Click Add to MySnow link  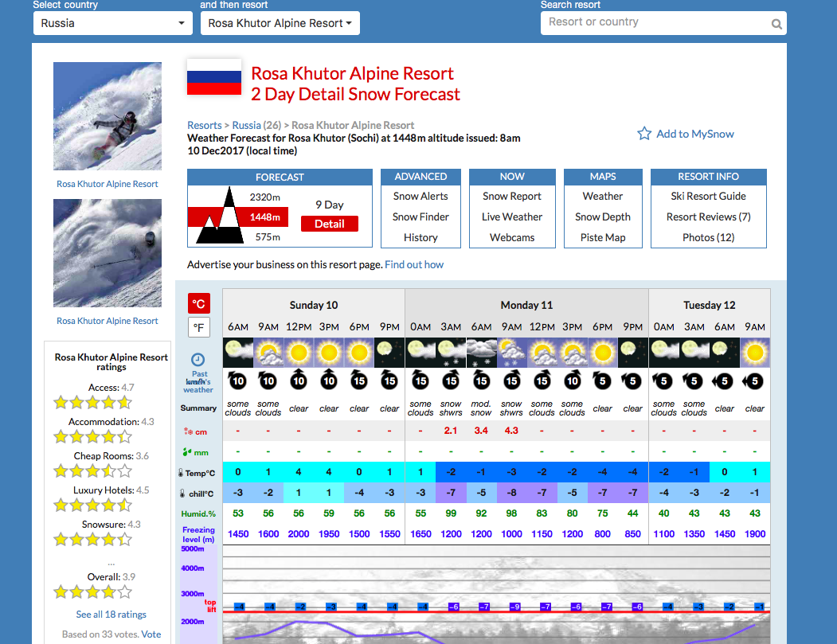(x=695, y=134)
